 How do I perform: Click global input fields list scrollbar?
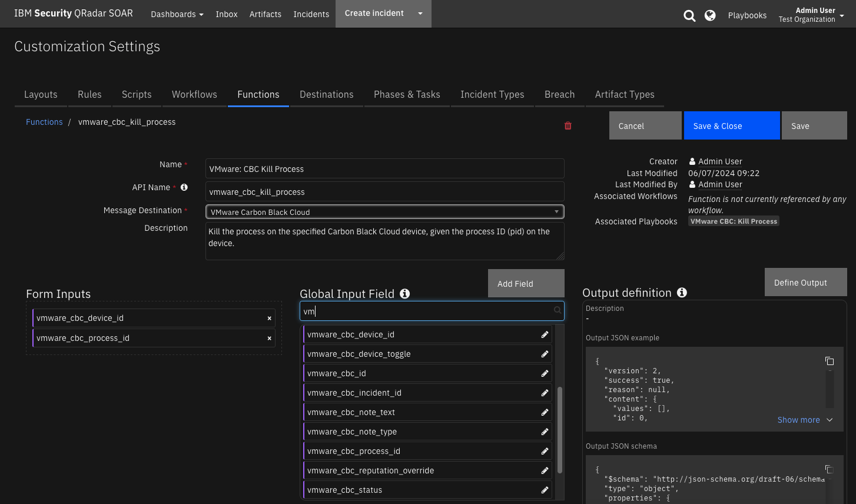[x=560, y=429]
